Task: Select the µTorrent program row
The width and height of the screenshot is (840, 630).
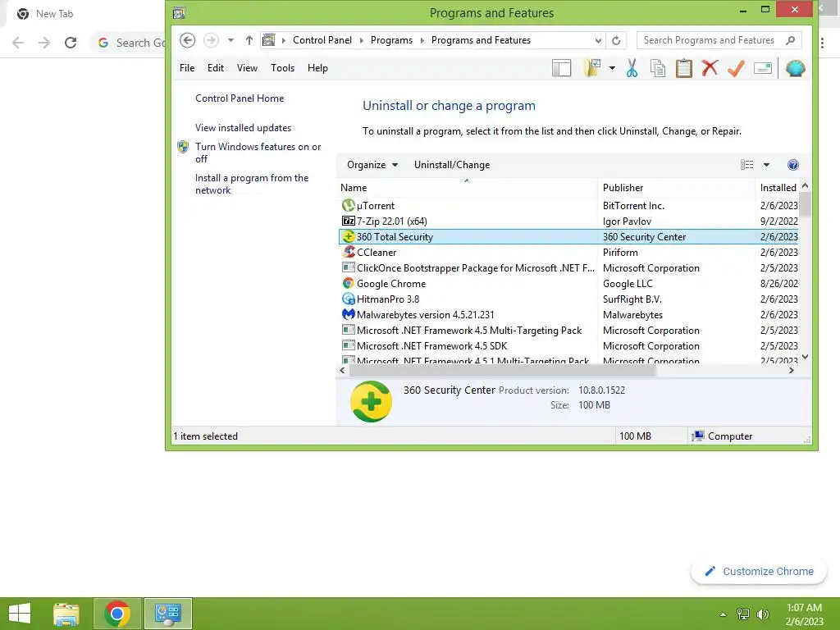Action: (568, 206)
